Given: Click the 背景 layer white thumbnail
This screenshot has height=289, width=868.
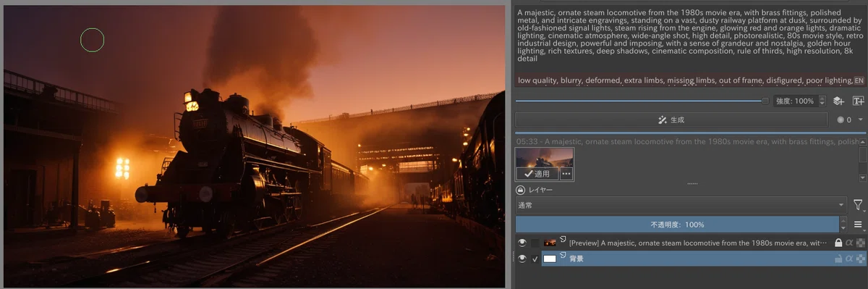Looking at the screenshot, I should (x=550, y=259).
